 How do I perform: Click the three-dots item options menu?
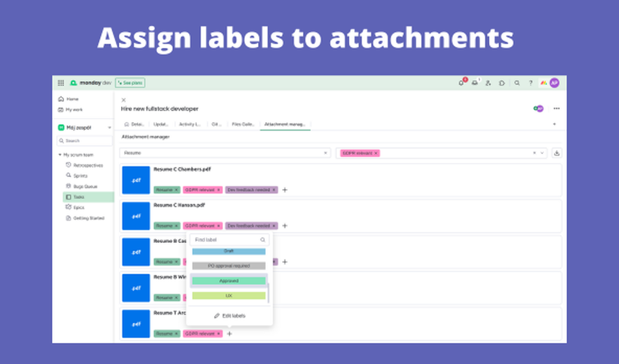556,109
